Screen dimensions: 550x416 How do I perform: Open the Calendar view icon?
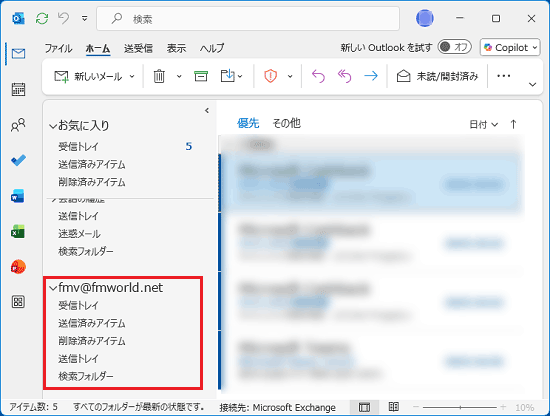point(18,89)
